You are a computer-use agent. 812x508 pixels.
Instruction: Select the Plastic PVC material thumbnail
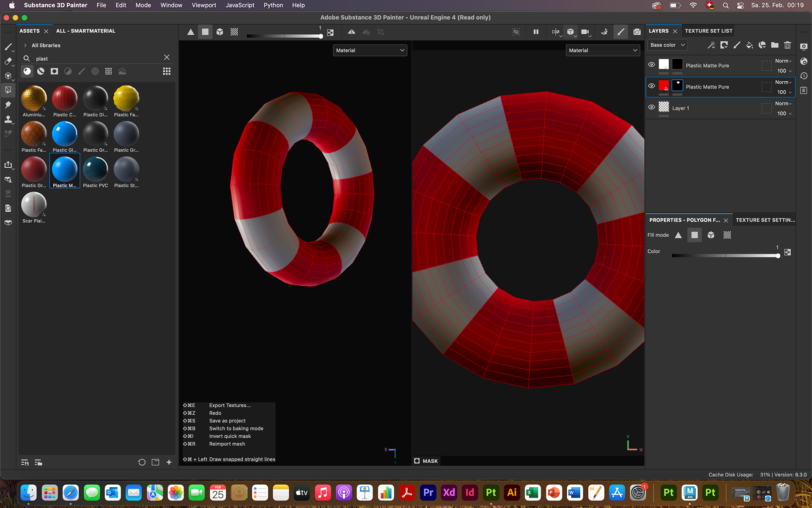(x=96, y=169)
